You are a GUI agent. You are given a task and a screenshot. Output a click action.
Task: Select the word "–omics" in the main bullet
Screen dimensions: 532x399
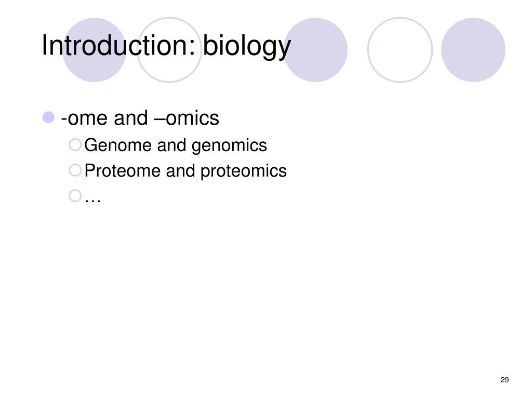click(187, 118)
